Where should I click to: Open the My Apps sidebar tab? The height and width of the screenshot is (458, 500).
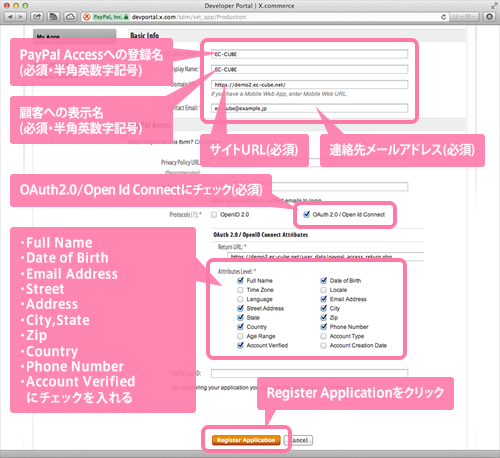(x=75, y=36)
